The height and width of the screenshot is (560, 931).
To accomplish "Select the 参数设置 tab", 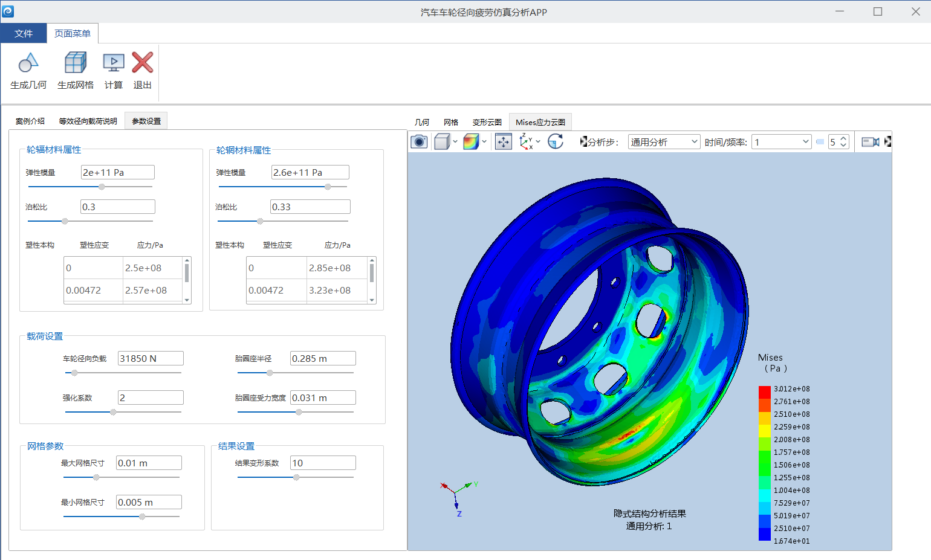I will (x=146, y=121).
